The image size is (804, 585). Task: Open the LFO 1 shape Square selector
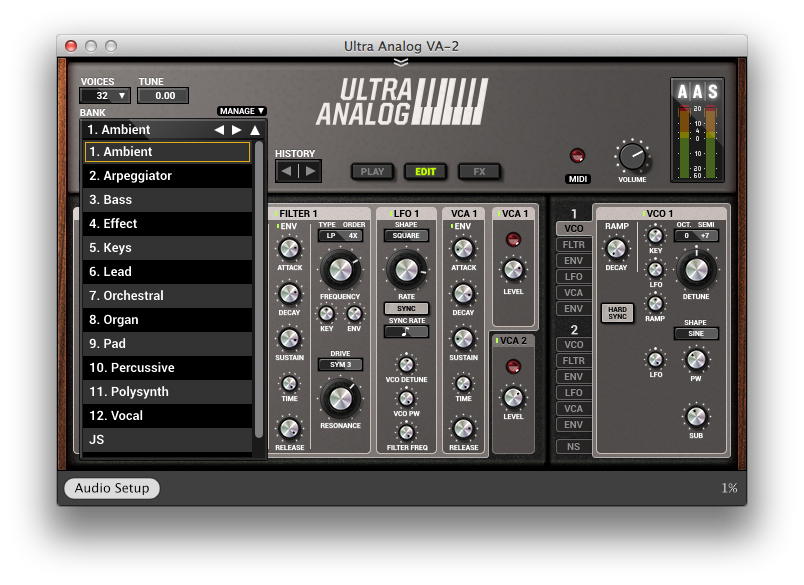(406, 236)
